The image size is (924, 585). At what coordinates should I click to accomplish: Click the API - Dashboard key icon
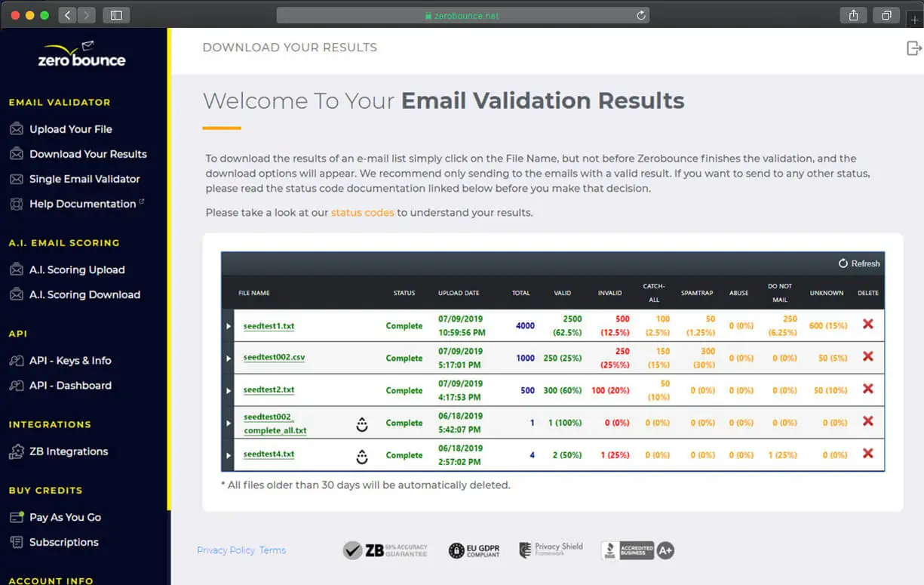(x=16, y=386)
